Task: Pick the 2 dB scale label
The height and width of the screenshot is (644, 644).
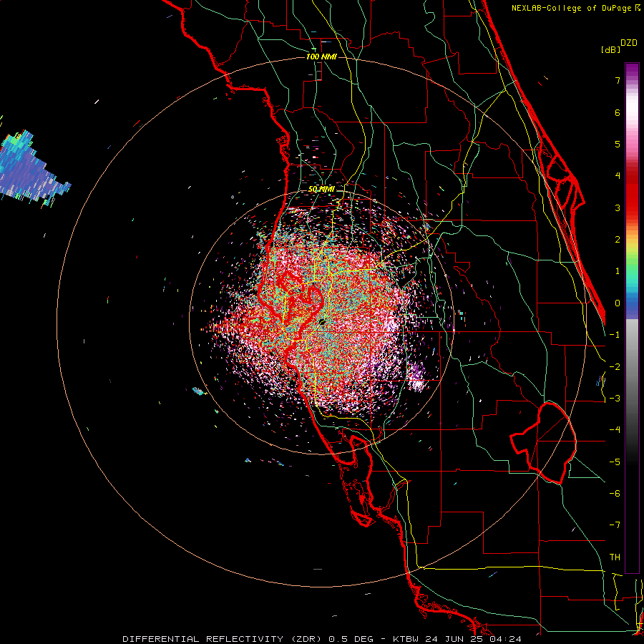Action: click(x=618, y=240)
